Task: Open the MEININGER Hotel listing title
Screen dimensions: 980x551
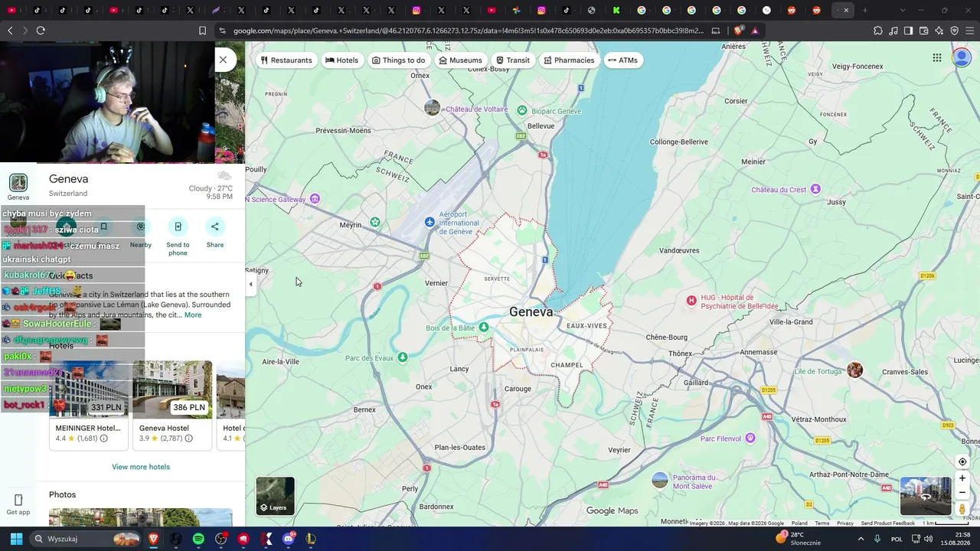Action: (88, 429)
